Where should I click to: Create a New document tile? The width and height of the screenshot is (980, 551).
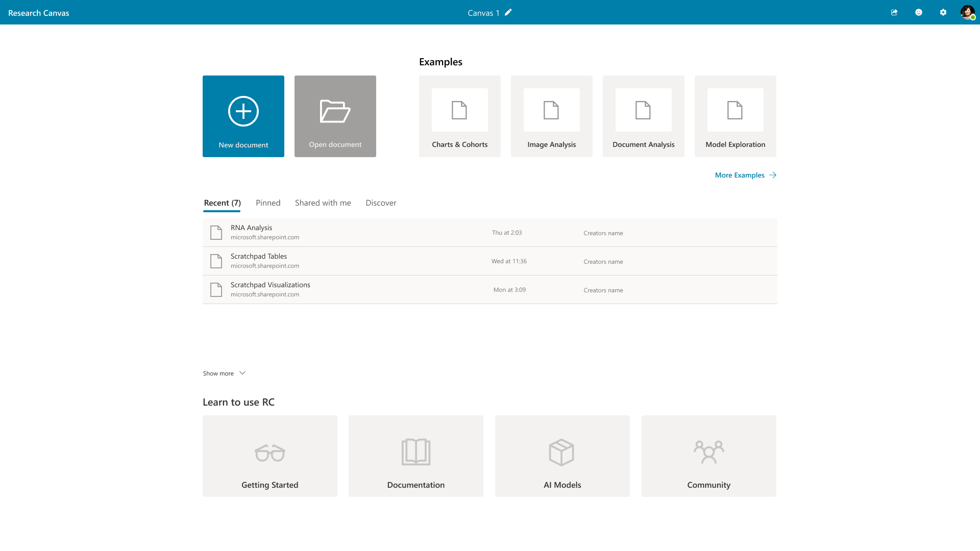click(243, 116)
